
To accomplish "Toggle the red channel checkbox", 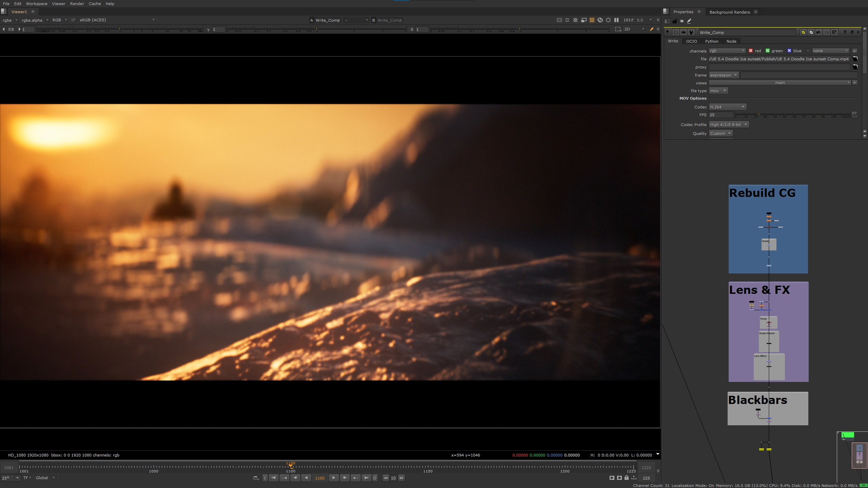I will [x=751, y=51].
